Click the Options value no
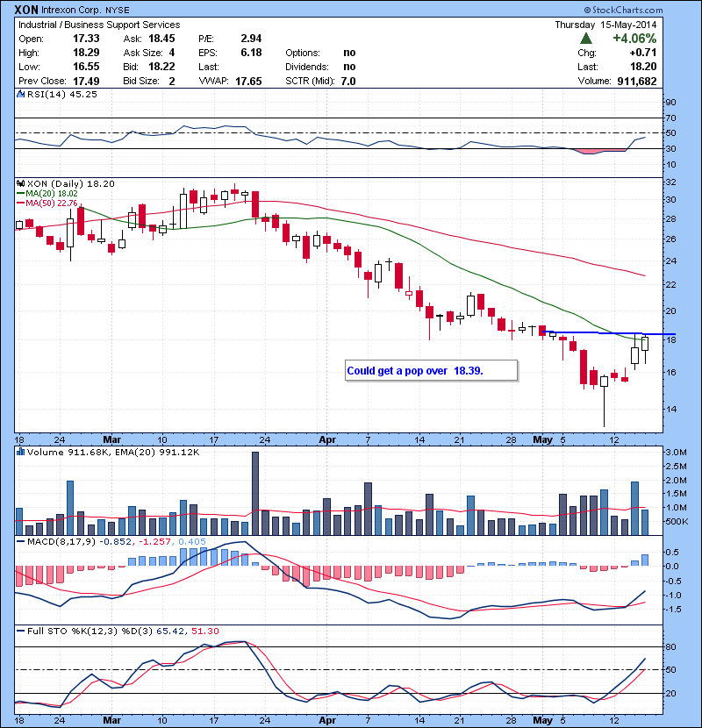Screen dimensions: 702x728 coord(349,53)
